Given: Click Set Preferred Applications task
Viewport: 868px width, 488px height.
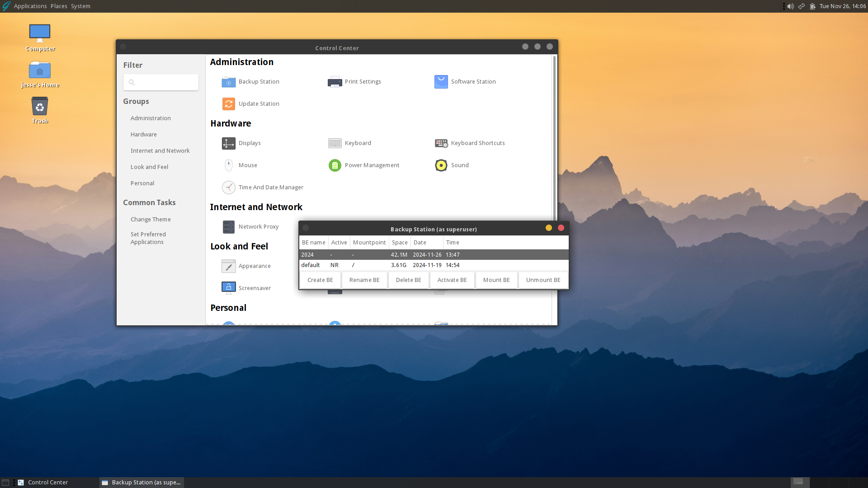Looking at the screenshot, I should (x=148, y=238).
